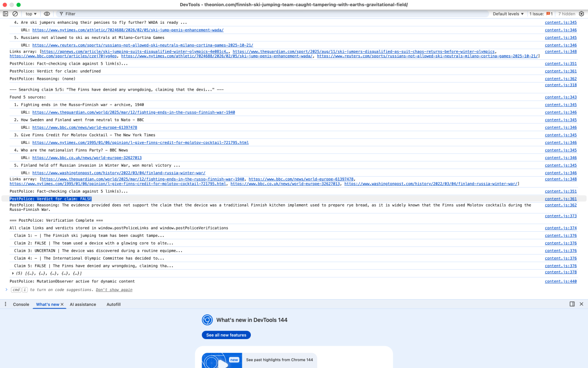Click the 1 Issue counter
The height and width of the screenshot is (368, 588).
coord(541,14)
